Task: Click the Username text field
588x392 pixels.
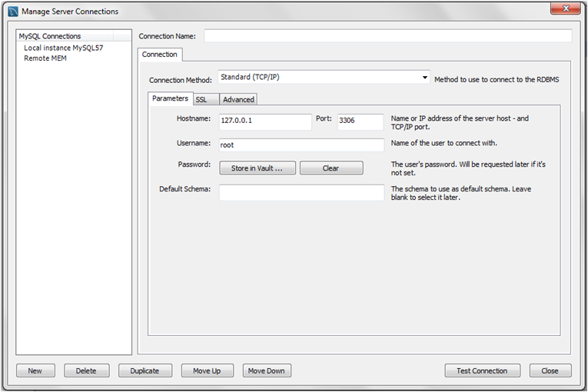Action: click(x=301, y=145)
